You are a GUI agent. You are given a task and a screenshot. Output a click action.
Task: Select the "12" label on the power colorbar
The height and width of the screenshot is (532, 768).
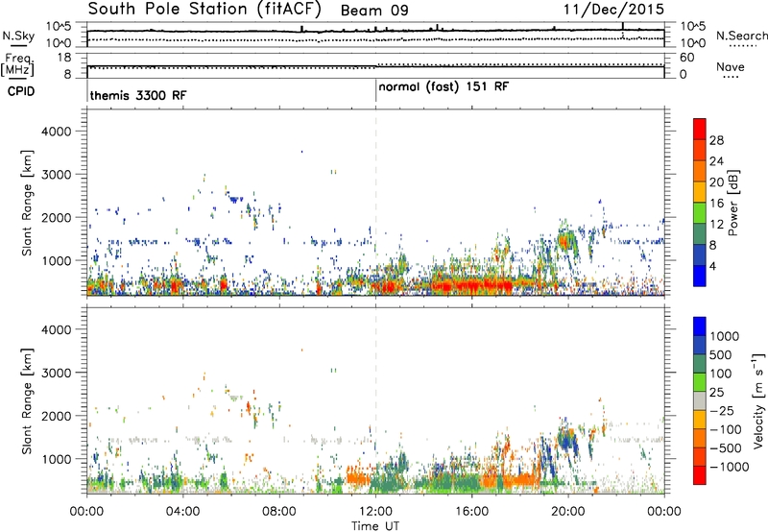(x=716, y=225)
